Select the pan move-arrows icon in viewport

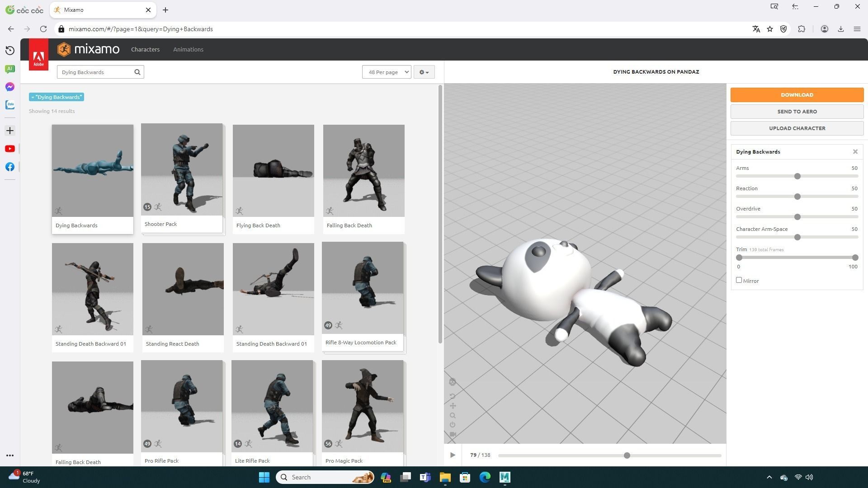click(x=453, y=406)
